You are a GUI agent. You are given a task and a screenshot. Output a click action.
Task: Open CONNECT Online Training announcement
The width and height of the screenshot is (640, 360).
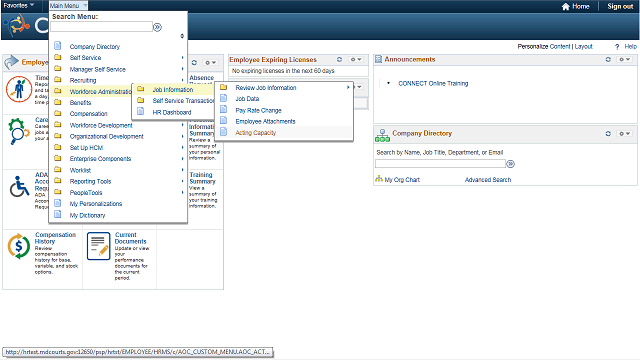[x=433, y=83]
